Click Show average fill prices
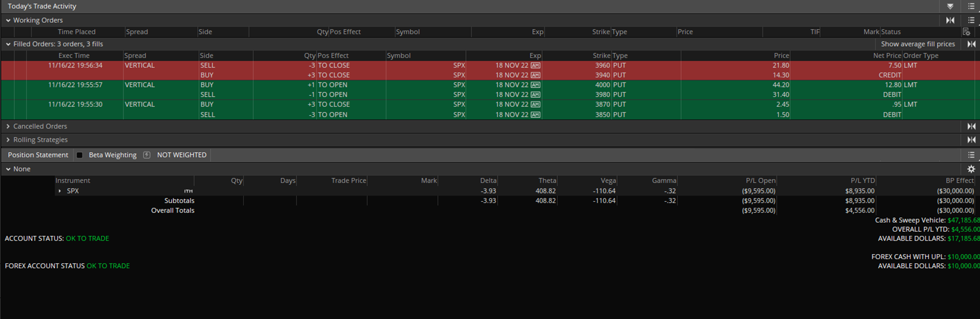 click(917, 44)
